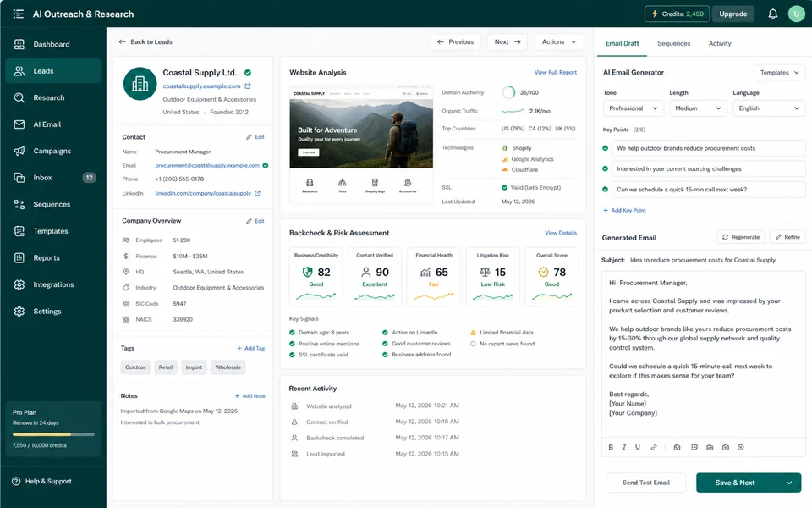Switch to the Activity tab
Screen dimensions: 812x508
pos(720,43)
